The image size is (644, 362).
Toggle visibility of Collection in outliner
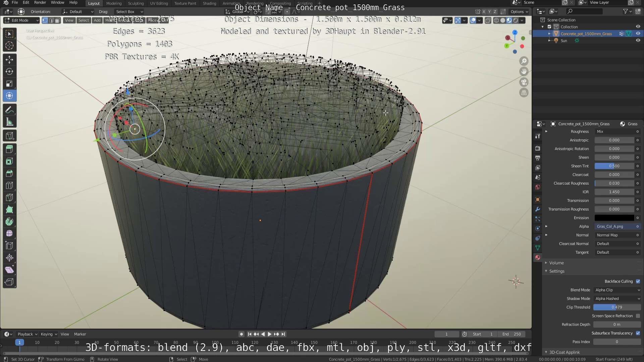(638, 26)
